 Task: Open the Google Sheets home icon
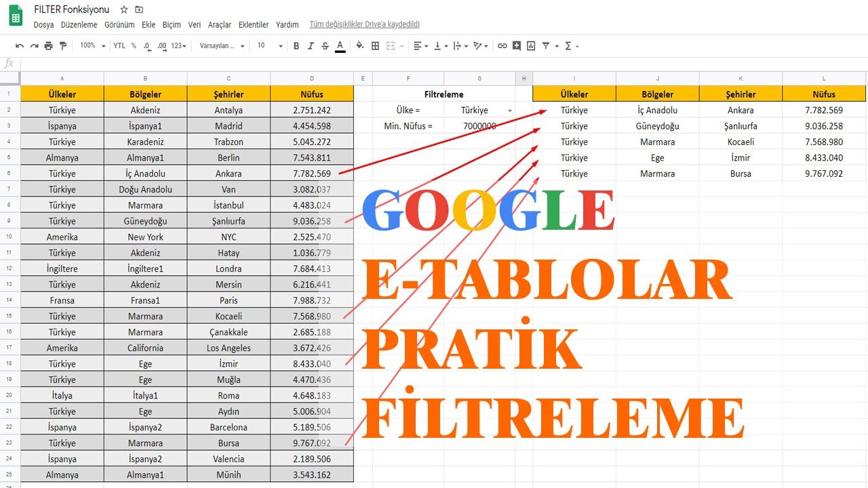15,16
